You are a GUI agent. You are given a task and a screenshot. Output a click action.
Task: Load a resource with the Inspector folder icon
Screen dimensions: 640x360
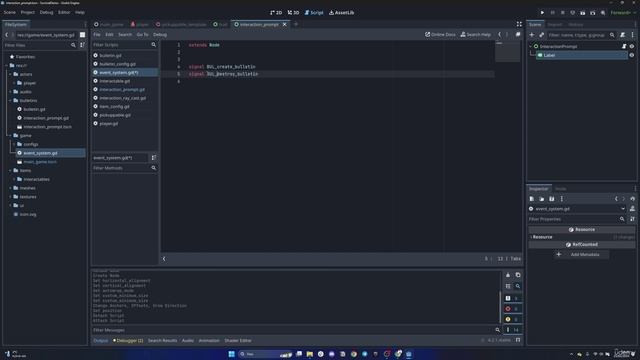542,199
